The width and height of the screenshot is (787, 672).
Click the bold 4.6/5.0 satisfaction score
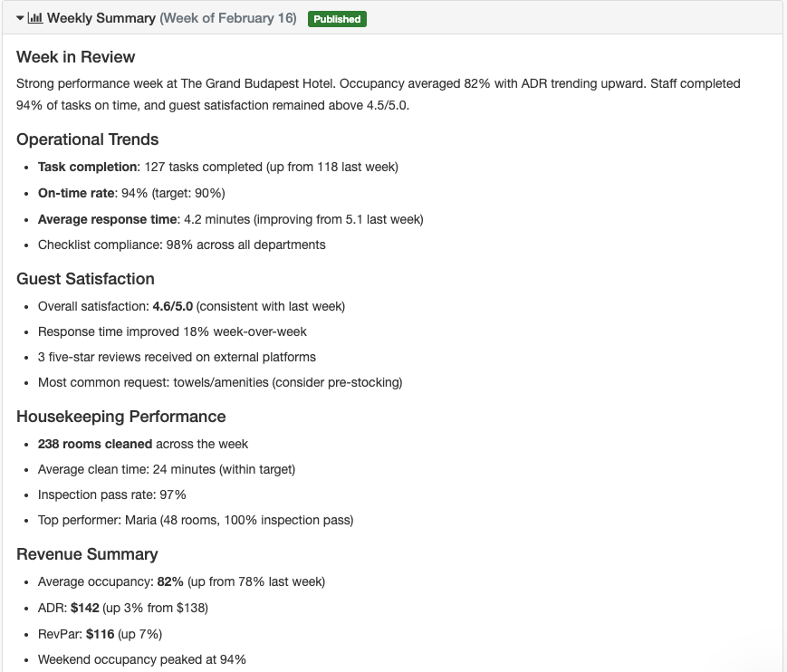click(x=173, y=306)
